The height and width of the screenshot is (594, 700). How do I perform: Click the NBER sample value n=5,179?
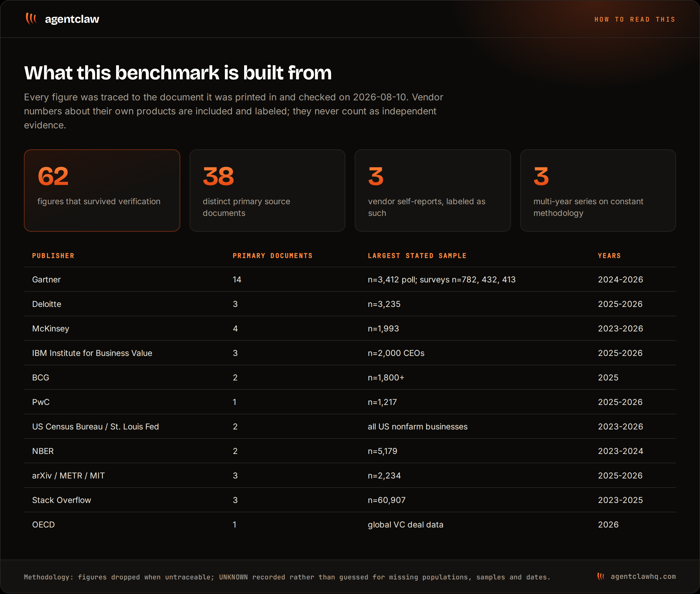[382, 451]
